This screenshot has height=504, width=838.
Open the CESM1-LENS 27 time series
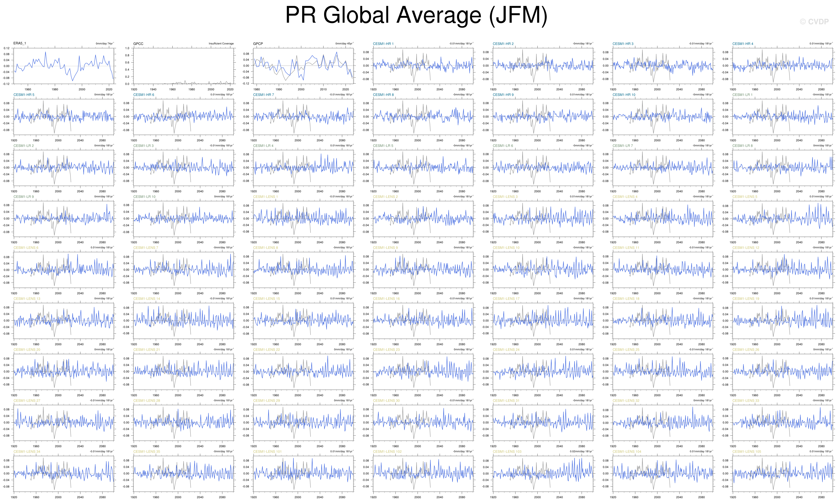[64, 423]
